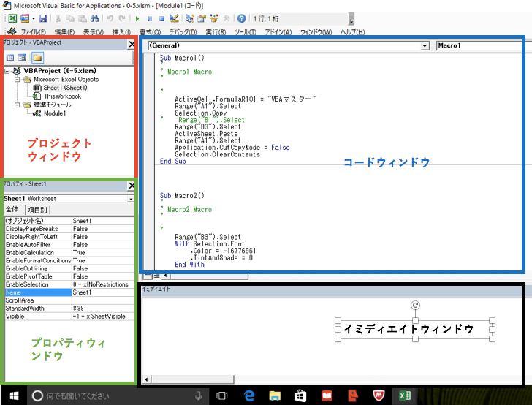Open VBA Help question mark icon
Screen dimensions: 532x405
click(x=242, y=18)
